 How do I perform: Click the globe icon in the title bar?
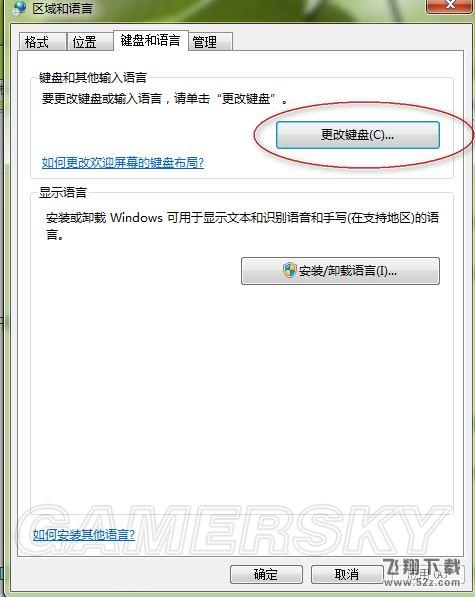coord(18,8)
